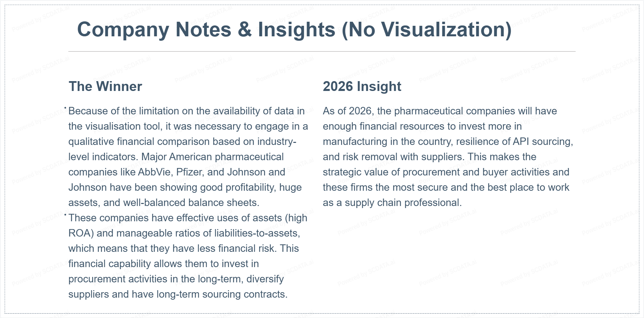
Task: Click the horizontal divider line below title
Action: (322, 52)
